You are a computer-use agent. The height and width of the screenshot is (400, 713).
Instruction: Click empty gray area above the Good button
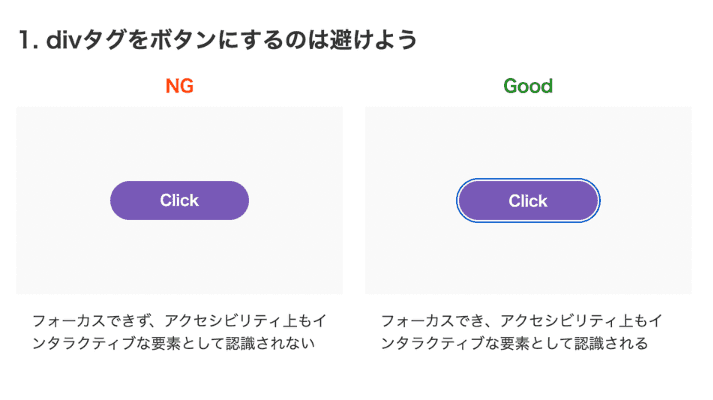pyautogui.click(x=528, y=140)
